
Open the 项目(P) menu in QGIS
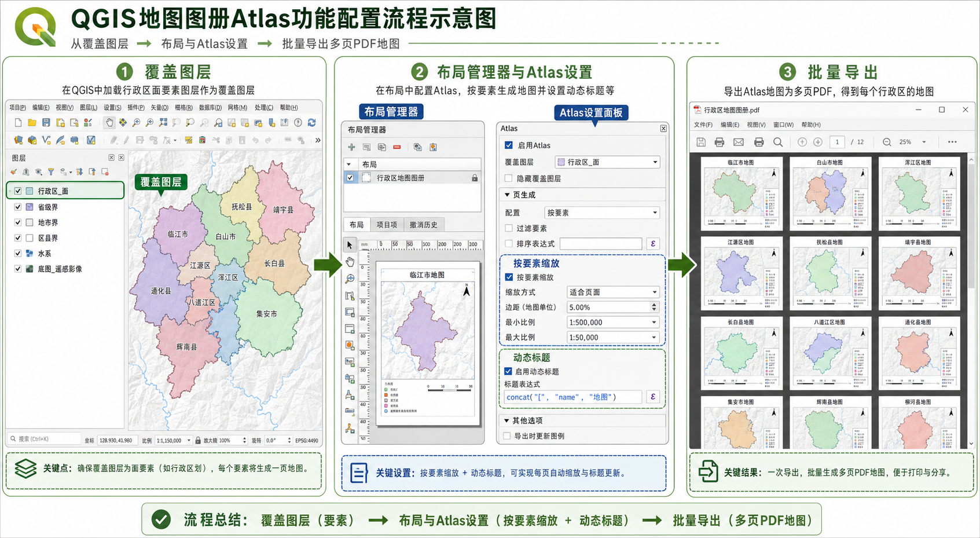[x=17, y=108]
